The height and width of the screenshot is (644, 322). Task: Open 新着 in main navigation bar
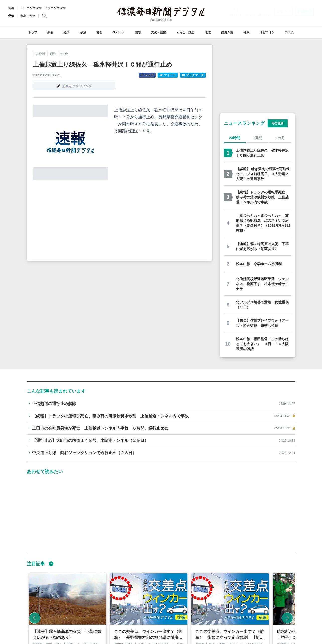[x=50, y=32]
